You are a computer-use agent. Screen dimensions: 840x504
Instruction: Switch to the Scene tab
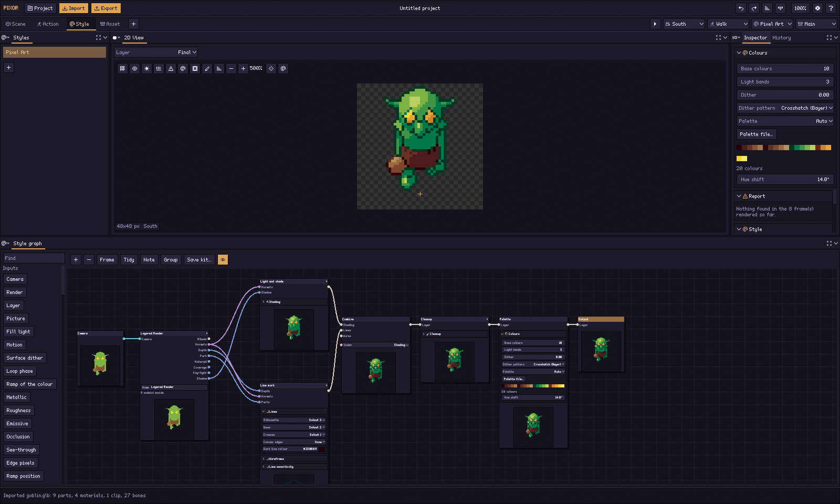(16, 24)
